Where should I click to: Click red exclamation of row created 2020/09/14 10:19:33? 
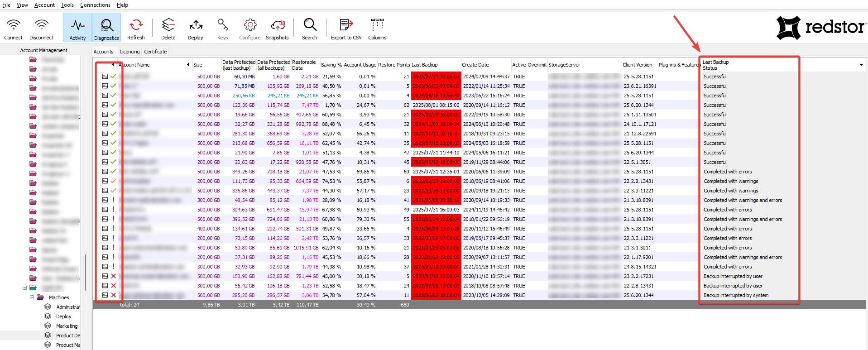pyautogui.click(x=113, y=200)
